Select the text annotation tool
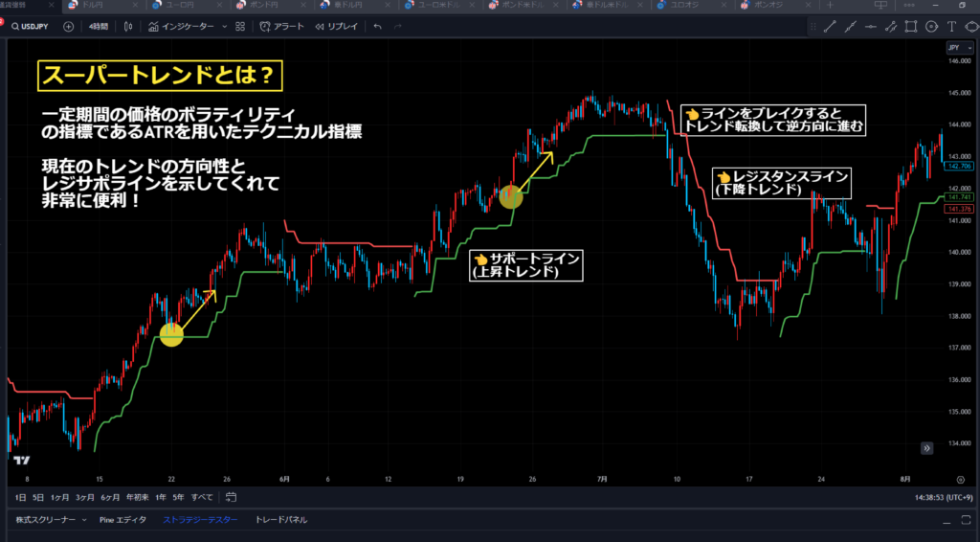 tap(952, 27)
